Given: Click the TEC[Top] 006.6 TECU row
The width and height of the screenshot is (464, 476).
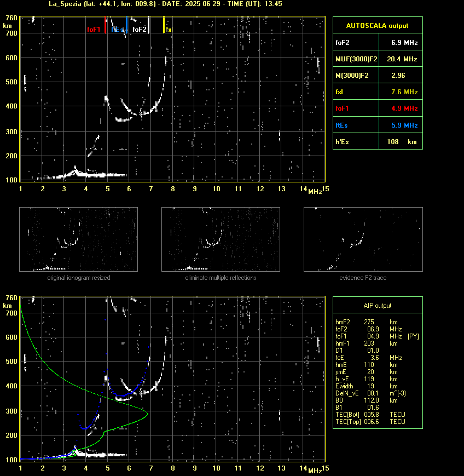Looking at the screenshot, I should [x=370, y=422].
